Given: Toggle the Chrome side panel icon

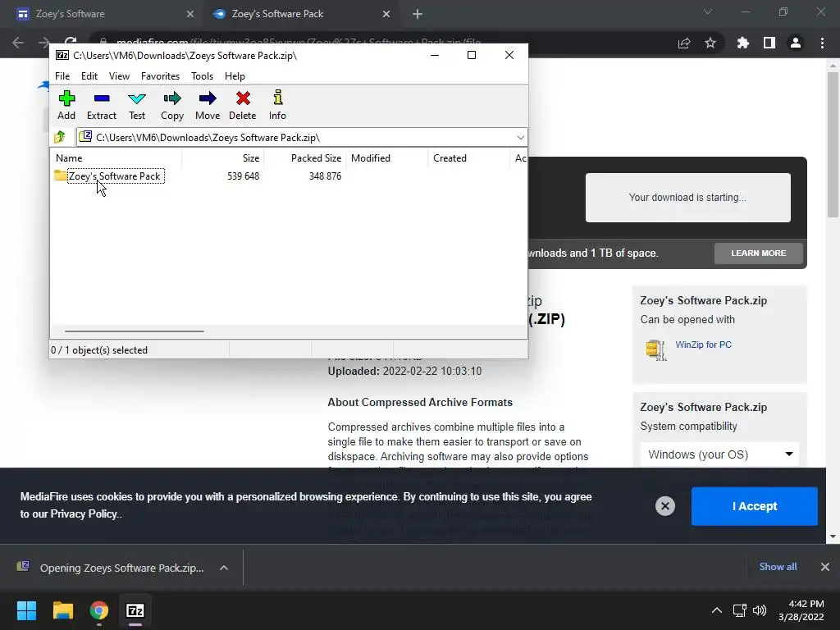Looking at the screenshot, I should coord(769,43).
